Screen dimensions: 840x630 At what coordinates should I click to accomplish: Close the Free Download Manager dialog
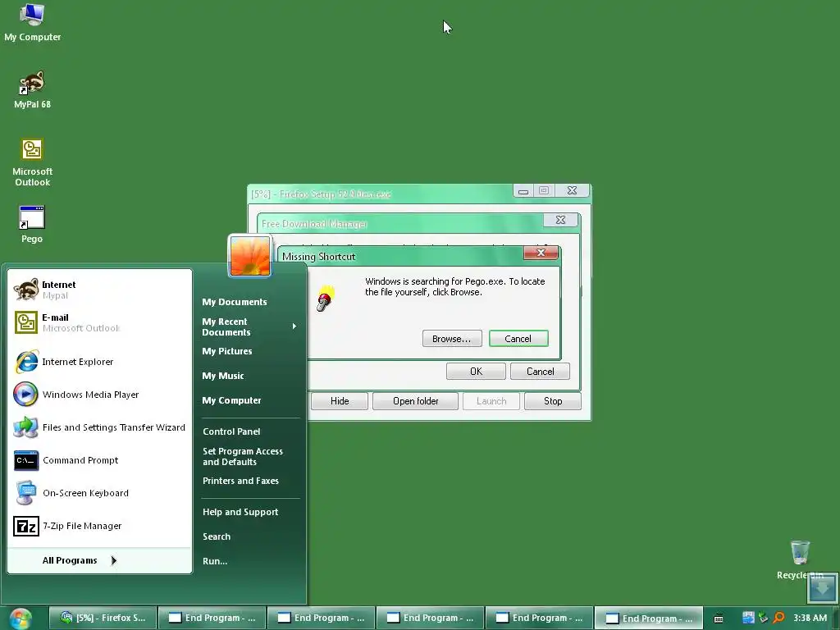coord(560,220)
